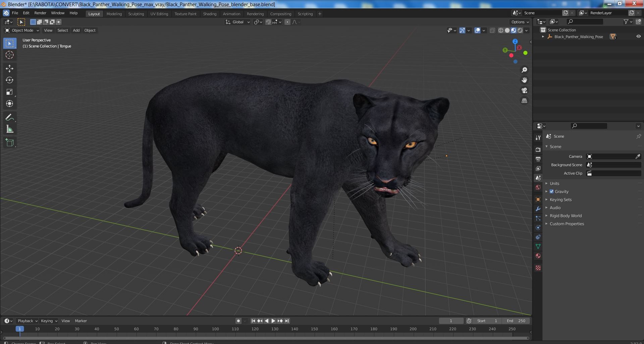Image resolution: width=644 pixels, height=344 pixels.
Task: Open the Render properties tab
Action: pyautogui.click(x=538, y=150)
